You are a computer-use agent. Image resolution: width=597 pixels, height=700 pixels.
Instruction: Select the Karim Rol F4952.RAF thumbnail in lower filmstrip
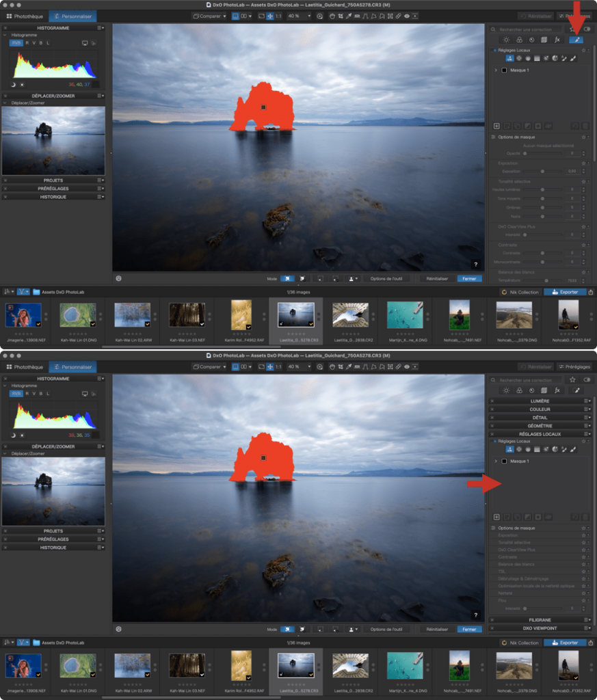241,665
